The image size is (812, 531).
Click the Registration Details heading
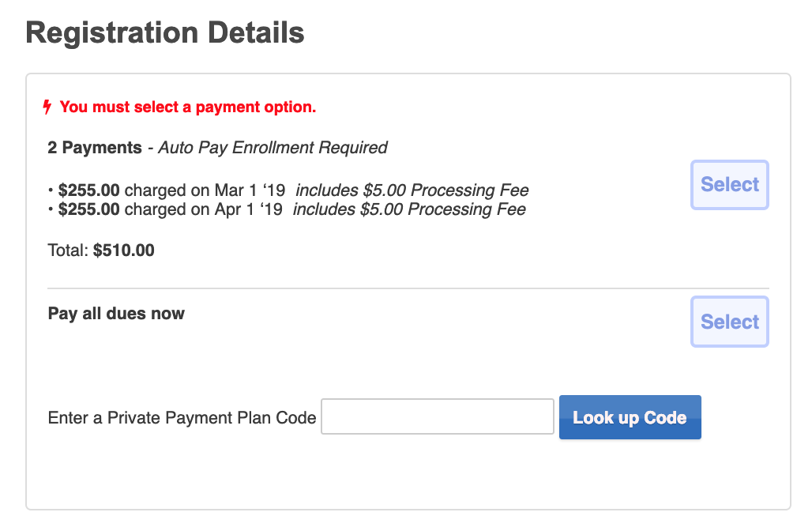tap(165, 32)
